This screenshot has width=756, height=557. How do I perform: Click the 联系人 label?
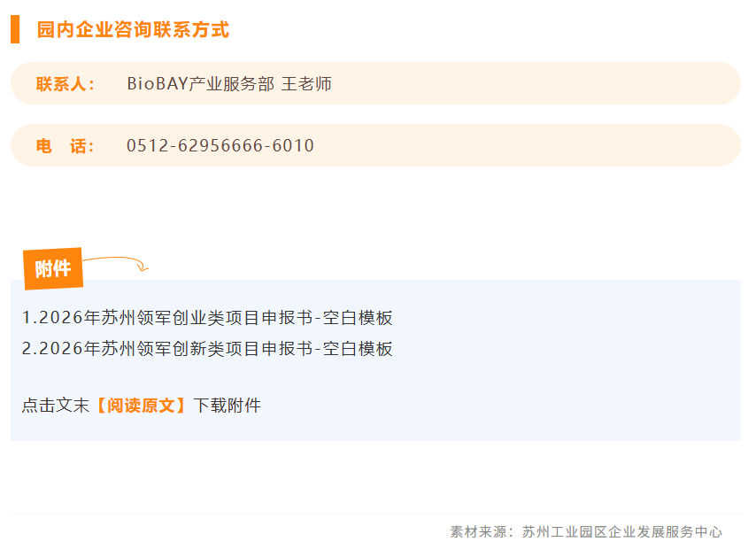click(x=66, y=84)
